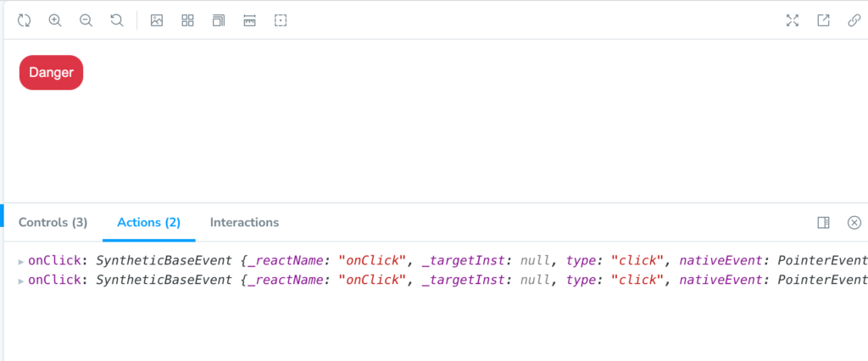Reset the canvas zoom level
The height and width of the screenshot is (361, 868).
(x=117, y=20)
